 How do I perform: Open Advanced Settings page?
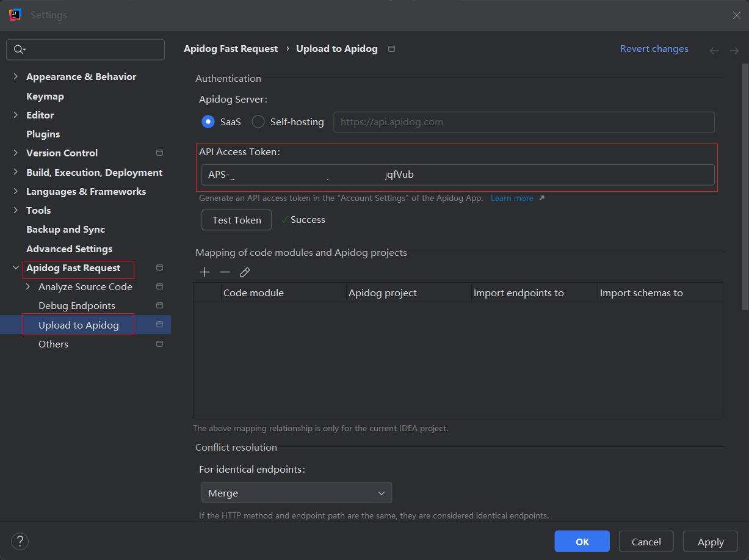69,249
